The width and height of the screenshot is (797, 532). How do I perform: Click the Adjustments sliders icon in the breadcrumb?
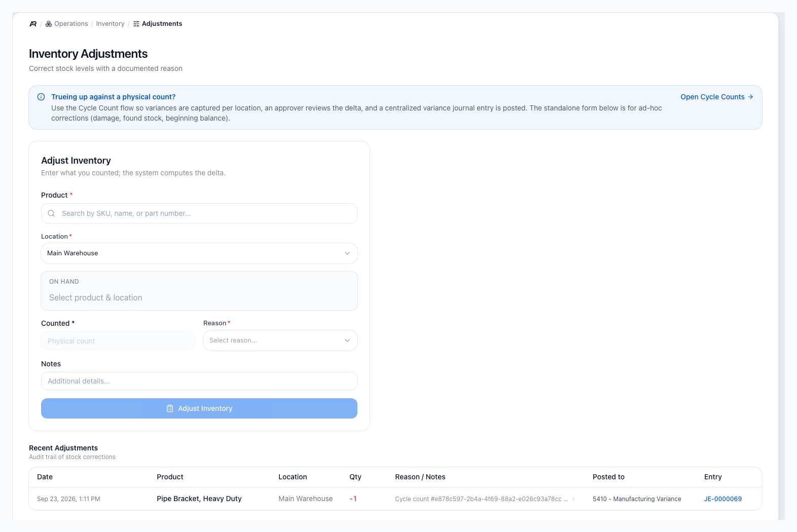[136, 24]
